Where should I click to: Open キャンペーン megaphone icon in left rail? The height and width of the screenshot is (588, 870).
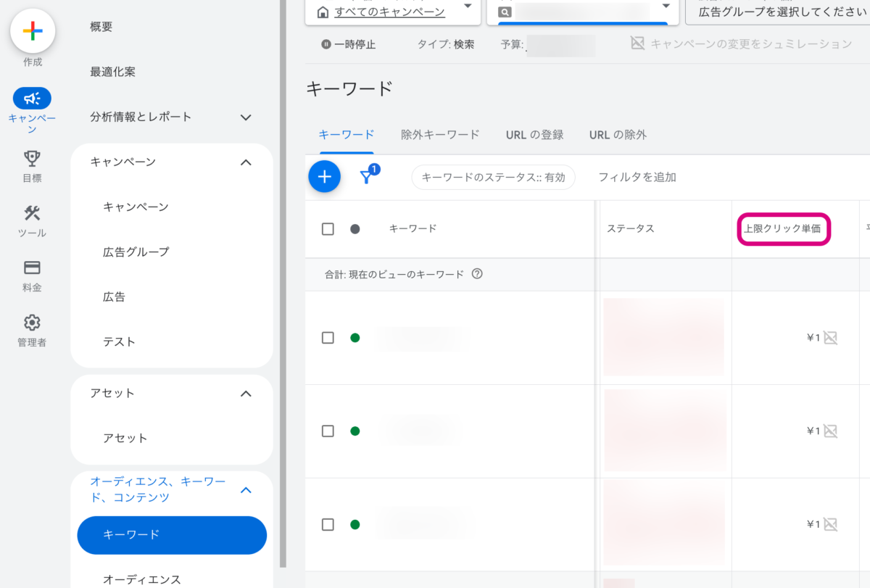pyautogui.click(x=32, y=99)
